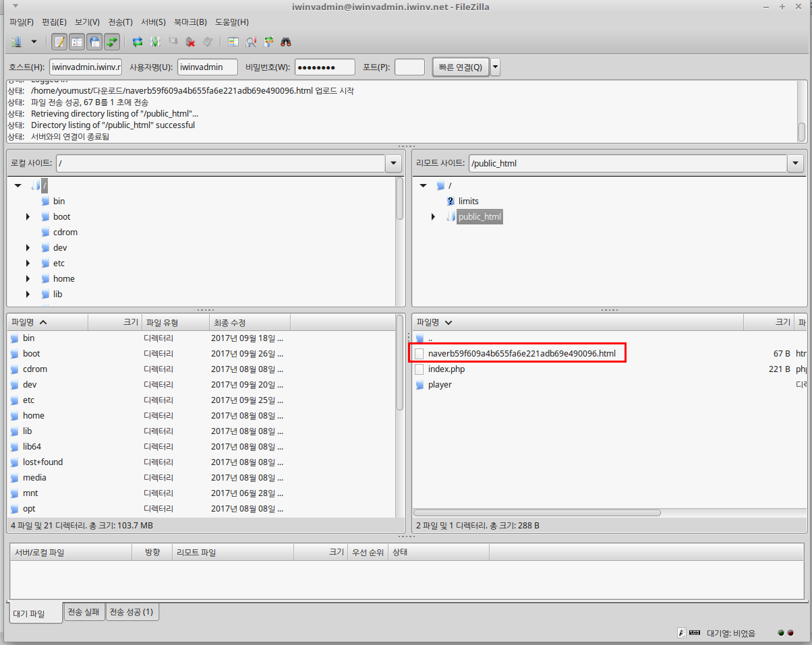The image size is (812, 645).
Task: Select the lib64 row in local file list
Action: (201, 447)
